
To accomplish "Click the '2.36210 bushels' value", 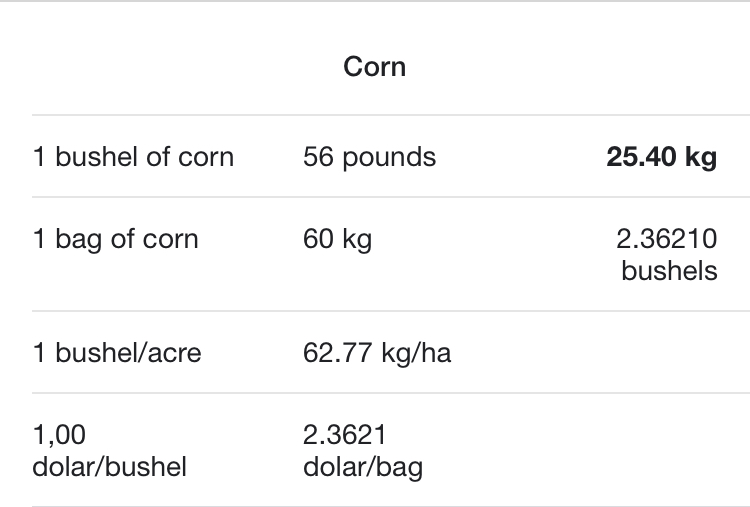I will click(667, 254).
